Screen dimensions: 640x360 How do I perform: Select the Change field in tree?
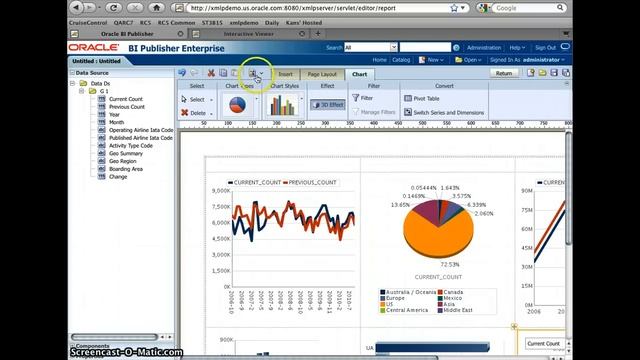[x=118, y=177]
